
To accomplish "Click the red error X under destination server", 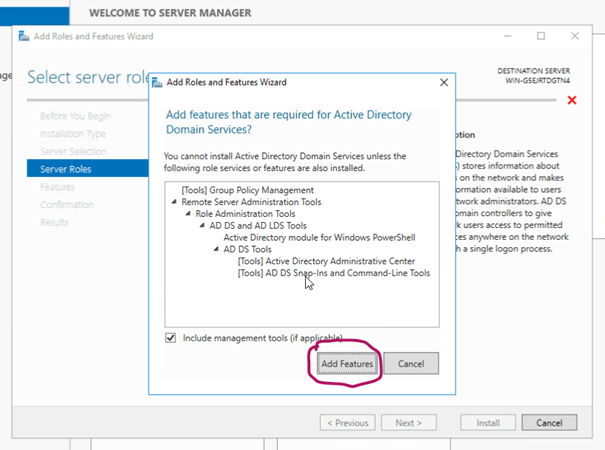I will coord(572,100).
